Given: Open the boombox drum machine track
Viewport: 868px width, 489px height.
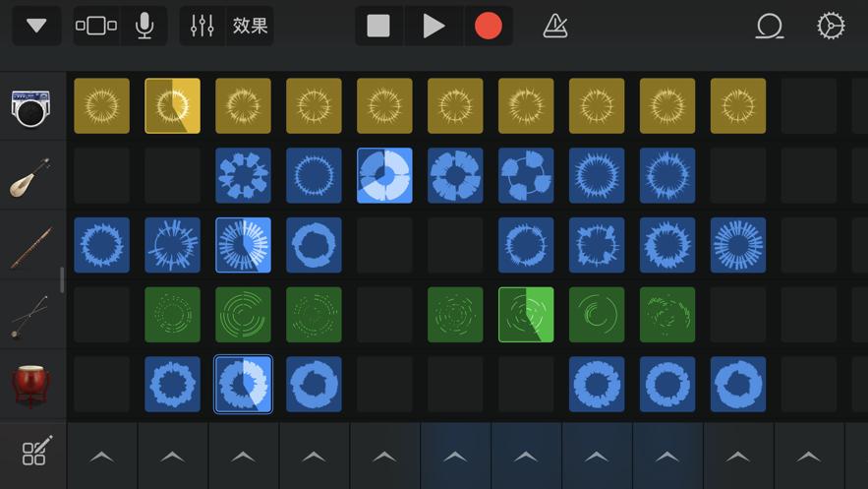Looking at the screenshot, I should 31,106.
